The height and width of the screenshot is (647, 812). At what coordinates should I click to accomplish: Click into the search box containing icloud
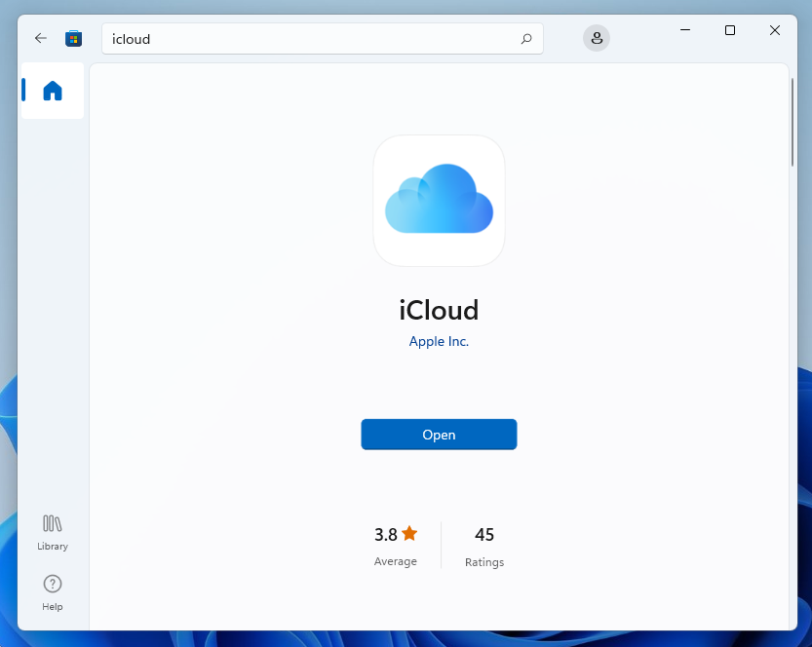coord(322,39)
